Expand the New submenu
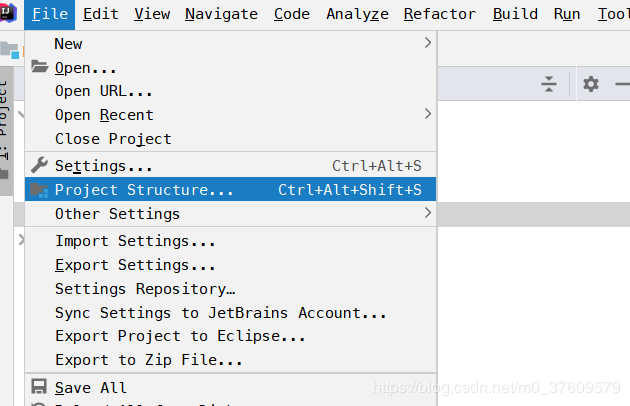The height and width of the screenshot is (406, 630). click(x=230, y=43)
